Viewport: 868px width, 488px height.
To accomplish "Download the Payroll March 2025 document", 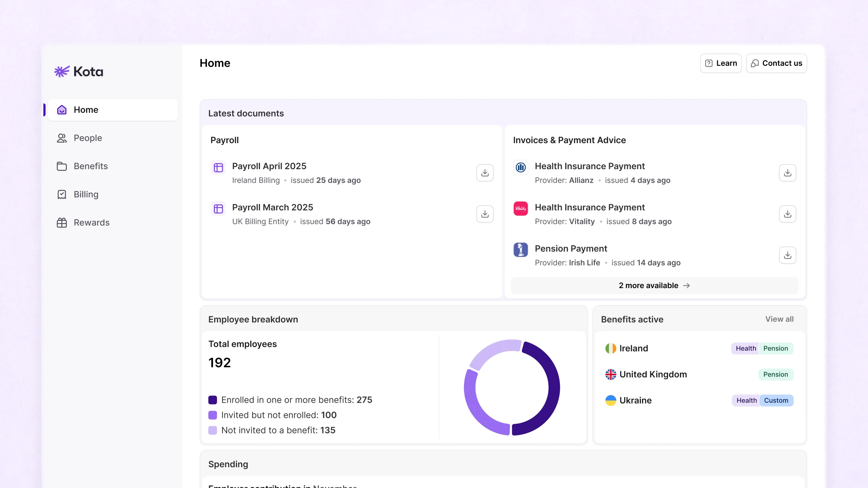I will 485,214.
